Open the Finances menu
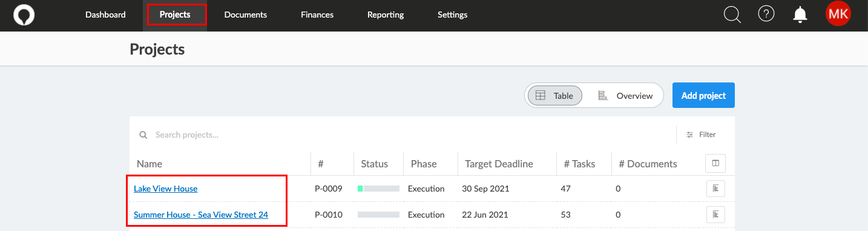The image size is (868, 231). (317, 15)
